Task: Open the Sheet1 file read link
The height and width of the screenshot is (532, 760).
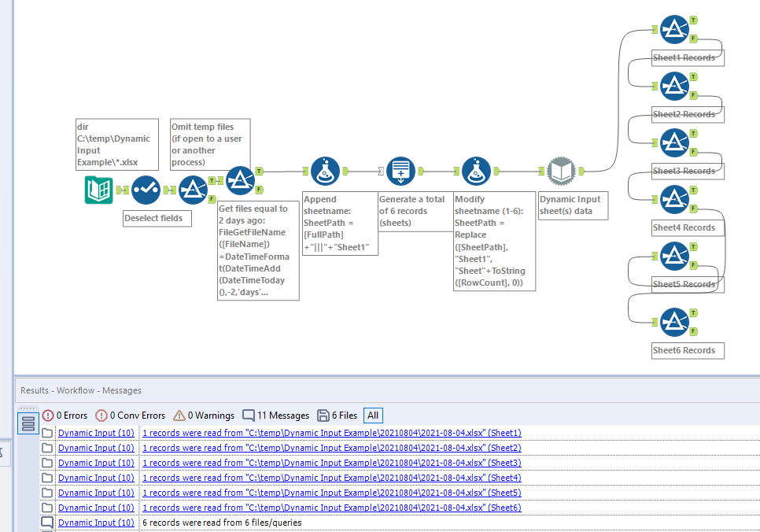Action: click(x=332, y=433)
